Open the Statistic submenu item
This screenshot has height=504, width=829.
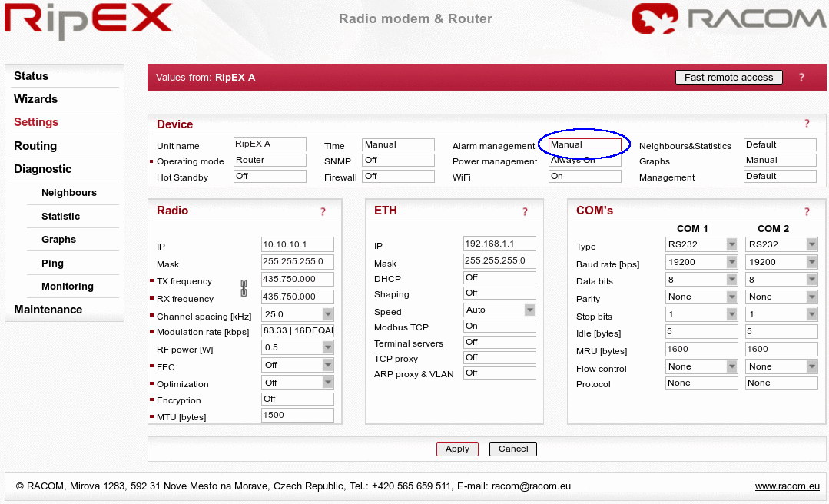point(61,217)
